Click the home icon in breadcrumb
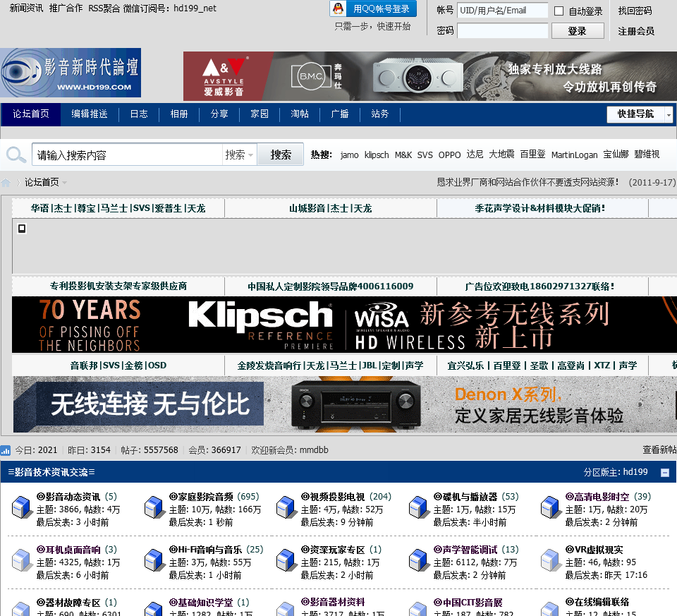677x616 pixels. click(x=6, y=182)
